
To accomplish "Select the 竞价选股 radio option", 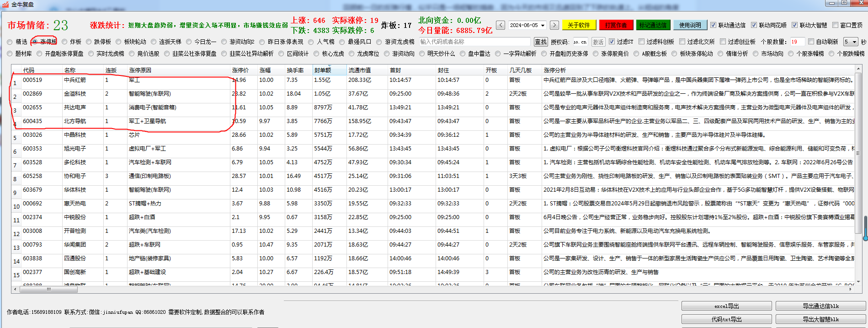I will [x=132, y=54].
